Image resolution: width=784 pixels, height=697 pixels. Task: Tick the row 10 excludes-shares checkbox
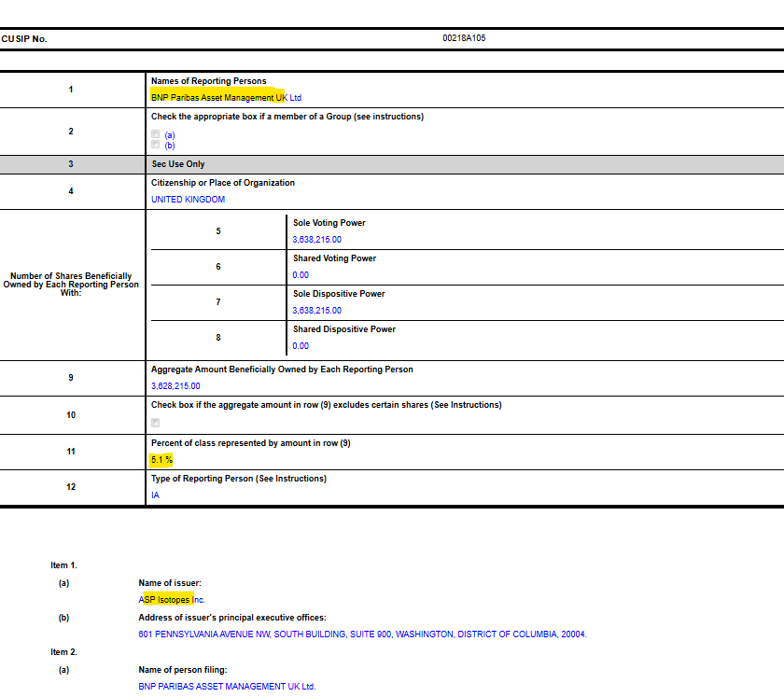point(156,423)
